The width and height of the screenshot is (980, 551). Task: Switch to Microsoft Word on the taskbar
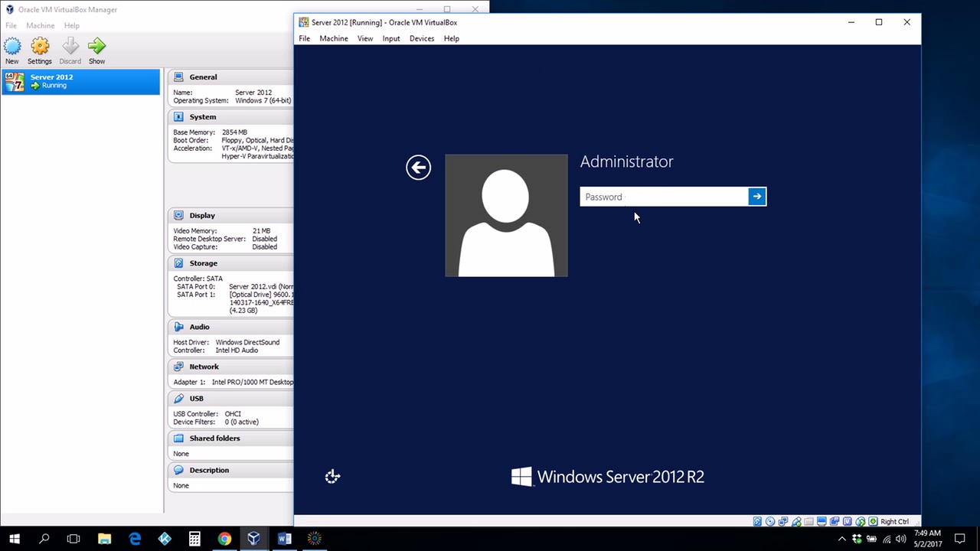click(x=284, y=539)
